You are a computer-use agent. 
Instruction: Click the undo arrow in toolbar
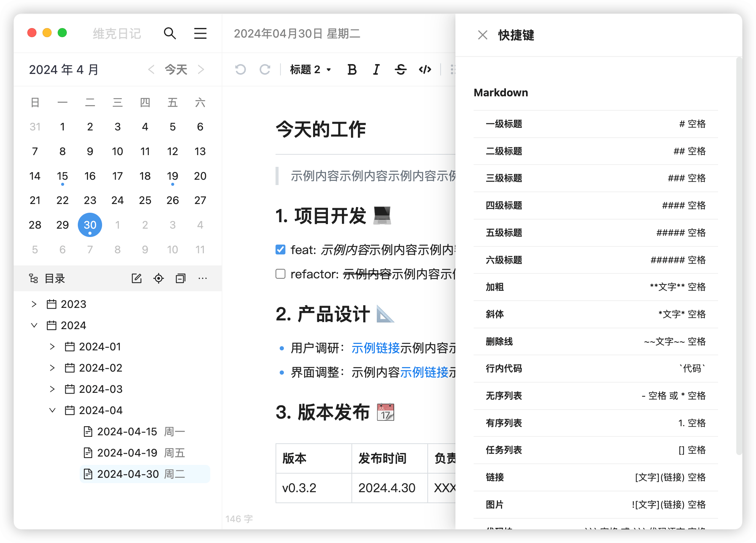point(240,69)
